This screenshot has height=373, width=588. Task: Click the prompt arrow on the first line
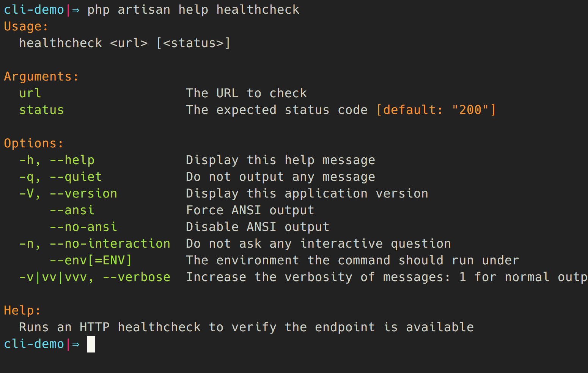pos(76,10)
